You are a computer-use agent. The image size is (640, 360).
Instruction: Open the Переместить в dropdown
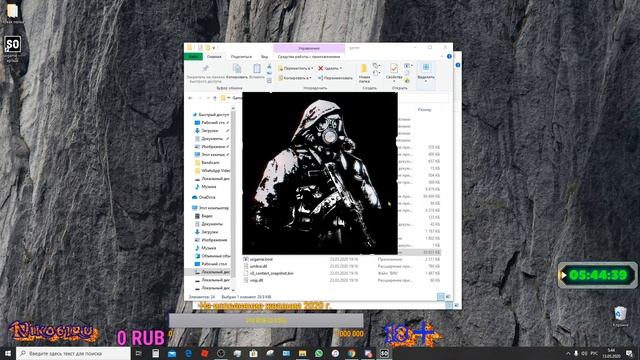point(296,68)
